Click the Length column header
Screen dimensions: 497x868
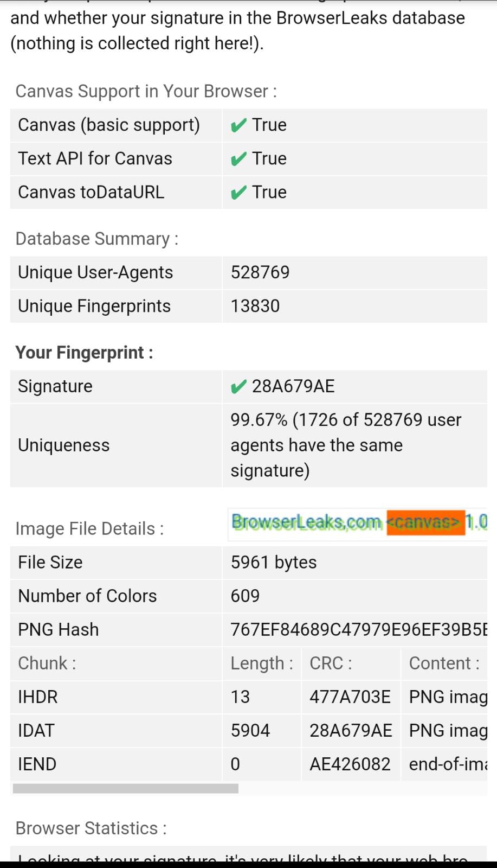point(262,663)
